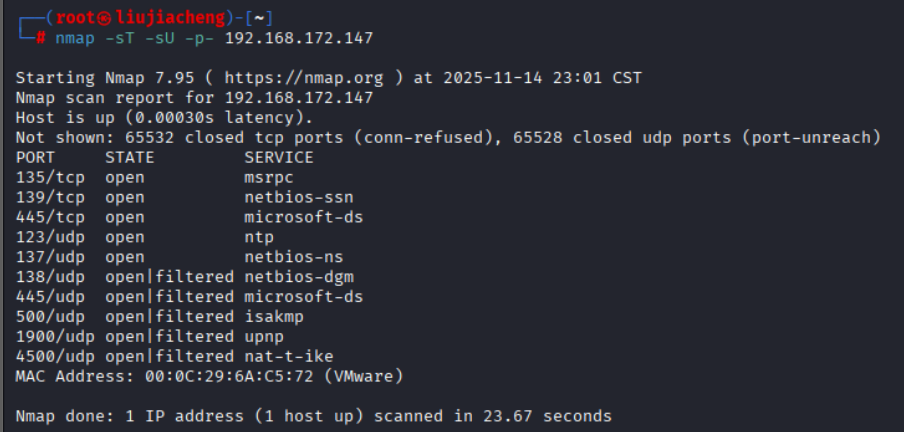Click the STATE column header
This screenshot has width=904, height=432.
point(129,157)
